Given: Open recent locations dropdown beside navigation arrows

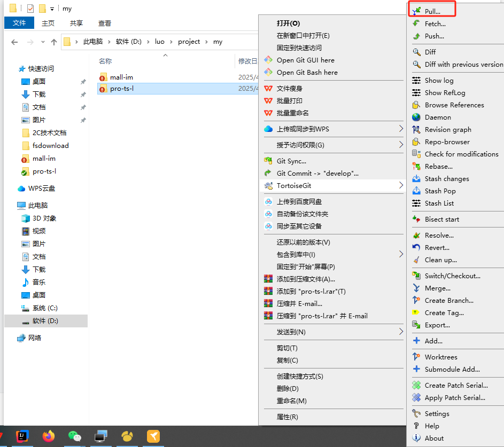Looking at the screenshot, I should tap(43, 42).
